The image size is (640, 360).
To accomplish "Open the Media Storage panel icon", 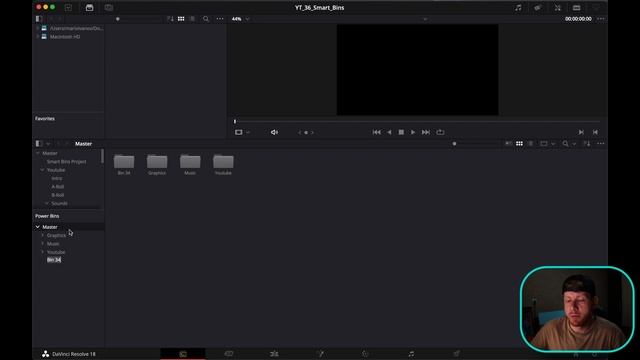I will (x=89, y=8).
